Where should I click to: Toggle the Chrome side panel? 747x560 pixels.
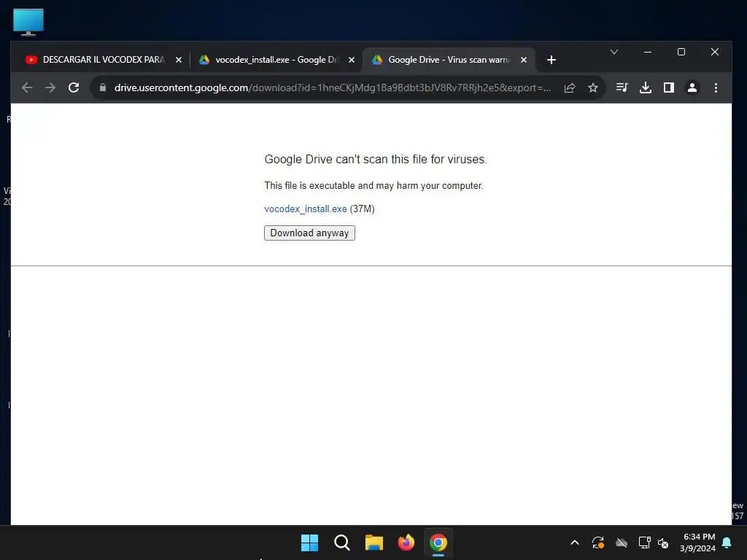click(669, 87)
